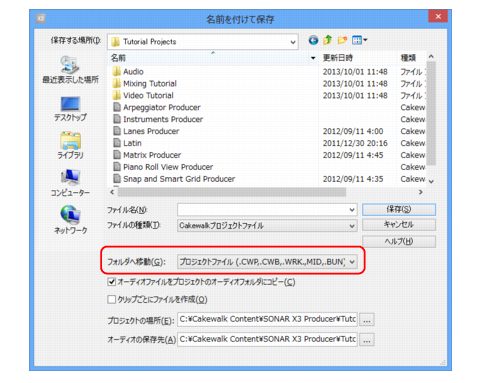Open Network (ネットワーク) location
This screenshot has width=477, height=383.
coord(70,220)
